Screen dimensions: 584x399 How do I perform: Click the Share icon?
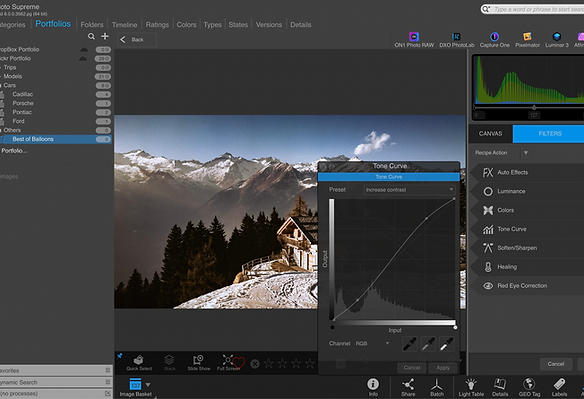click(x=408, y=387)
